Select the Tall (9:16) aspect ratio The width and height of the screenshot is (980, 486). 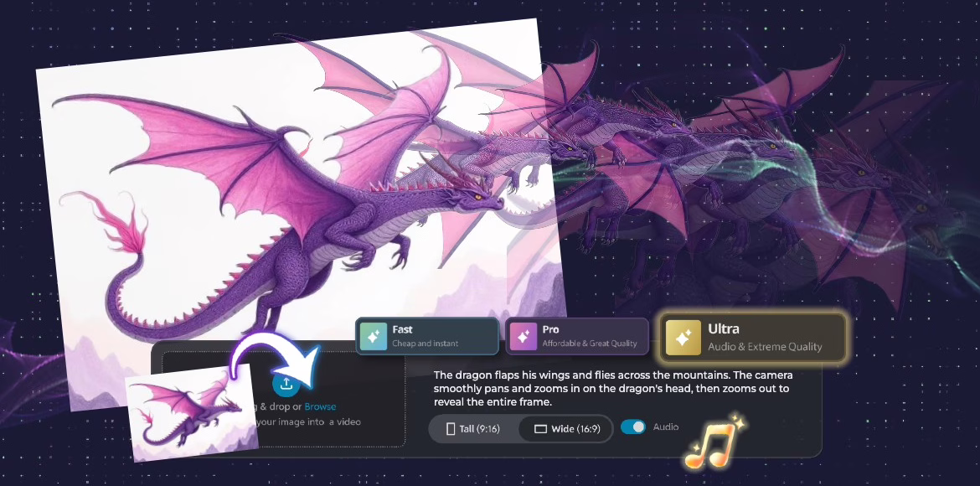point(472,428)
